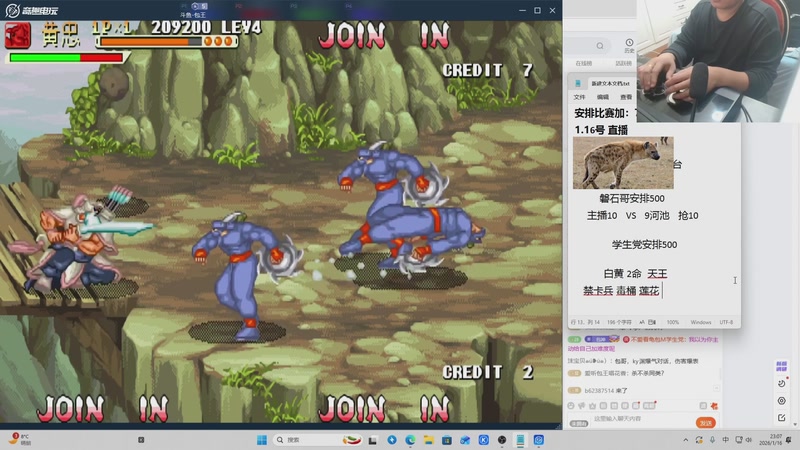Click Windows line-ending label in Notepad status bar
Screen dimensions: 800x450
pos(701,322)
